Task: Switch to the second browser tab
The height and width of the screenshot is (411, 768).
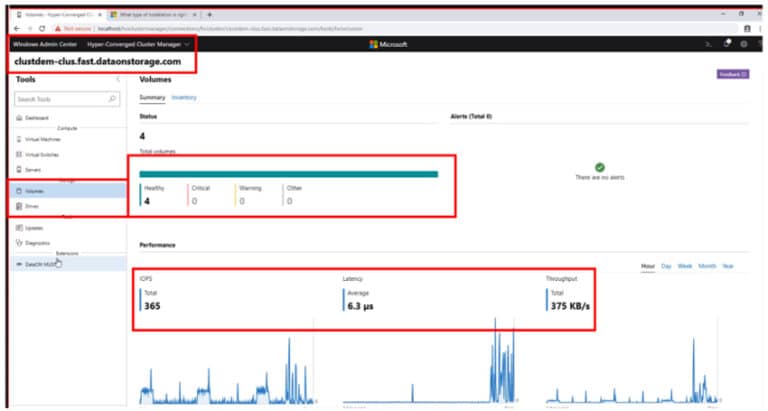Action: tap(153, 15)
